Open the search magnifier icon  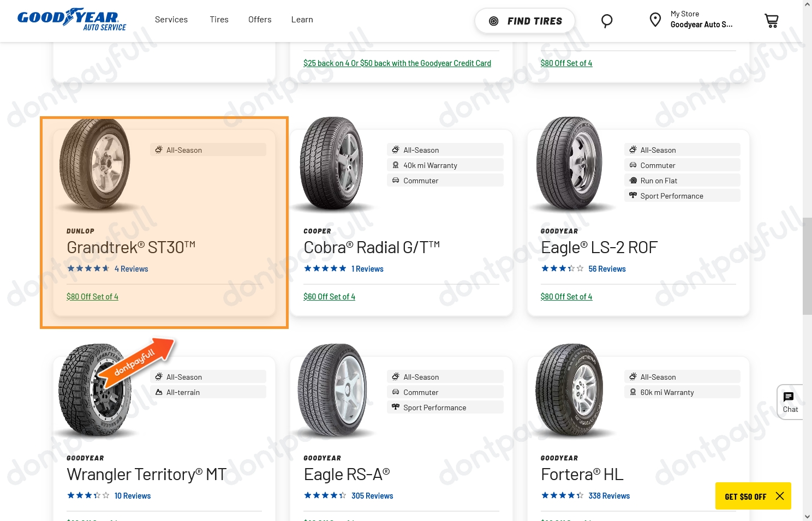[607, 21]
